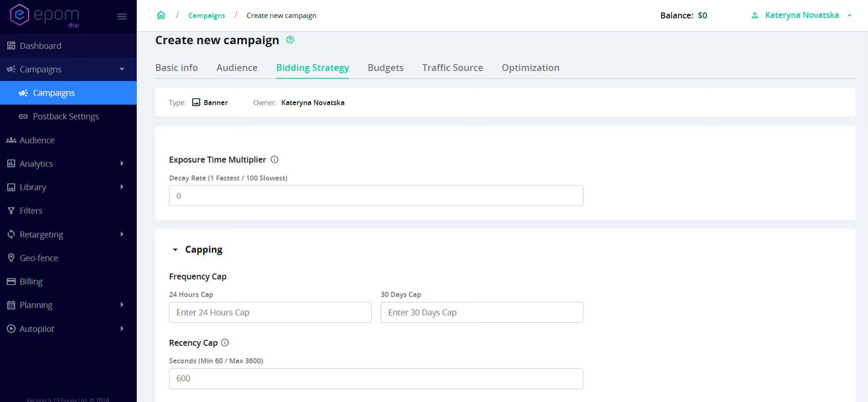Click the Planning calendar icon
868x402 pixels.
click(11, 305)
